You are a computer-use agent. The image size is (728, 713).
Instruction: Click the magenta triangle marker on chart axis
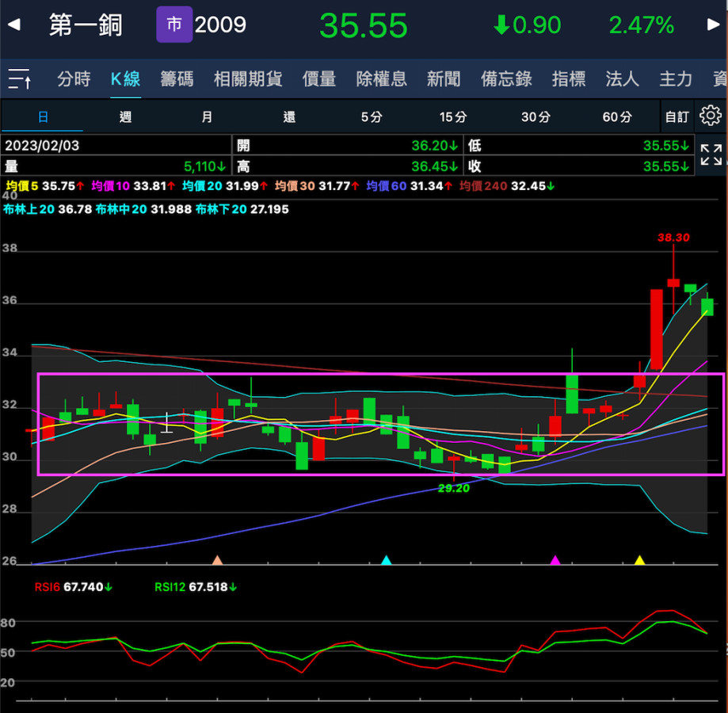point(555,560)
